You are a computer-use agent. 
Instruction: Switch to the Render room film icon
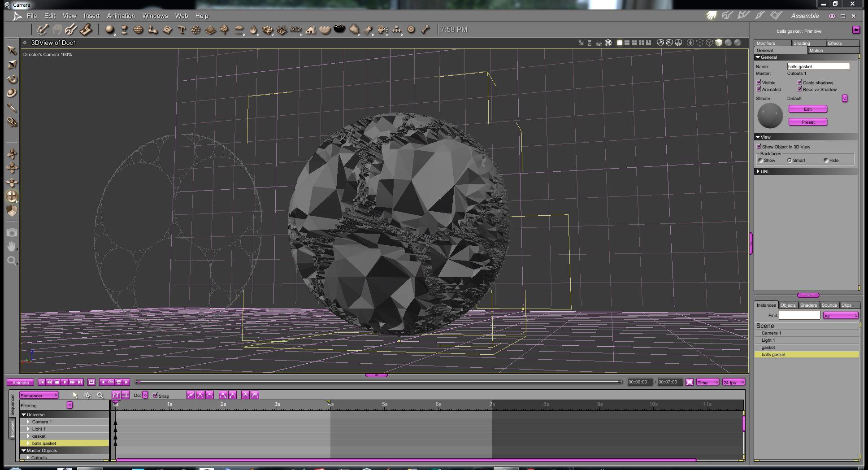coord(777,16)
